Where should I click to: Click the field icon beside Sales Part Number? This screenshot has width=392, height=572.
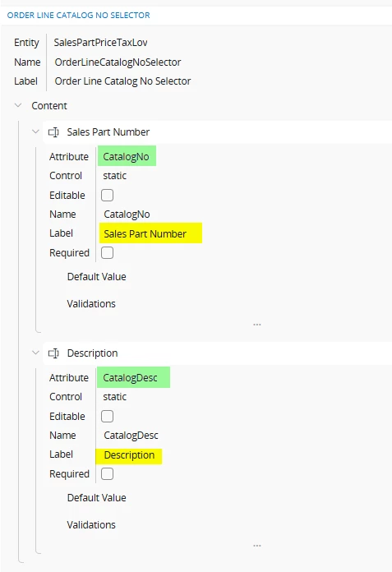click(x=53, y=132)
